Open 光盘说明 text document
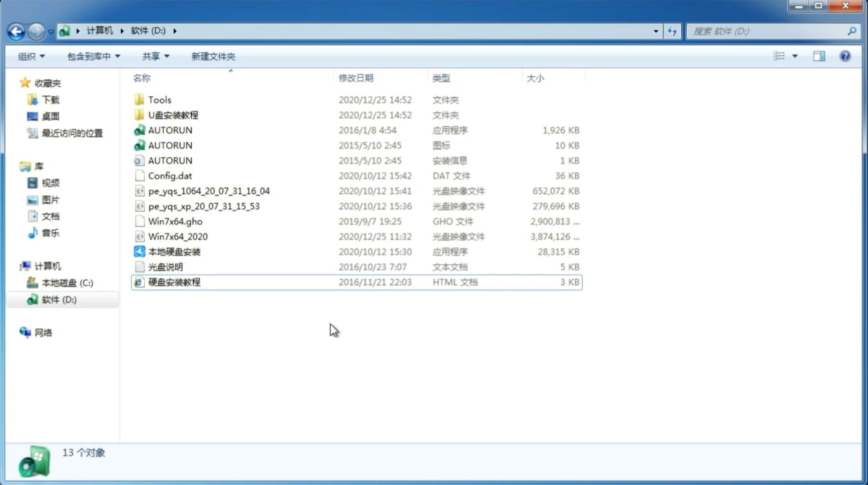Image resolution: width=868 pixels, height=485 pixels. [x=165, y=266]
